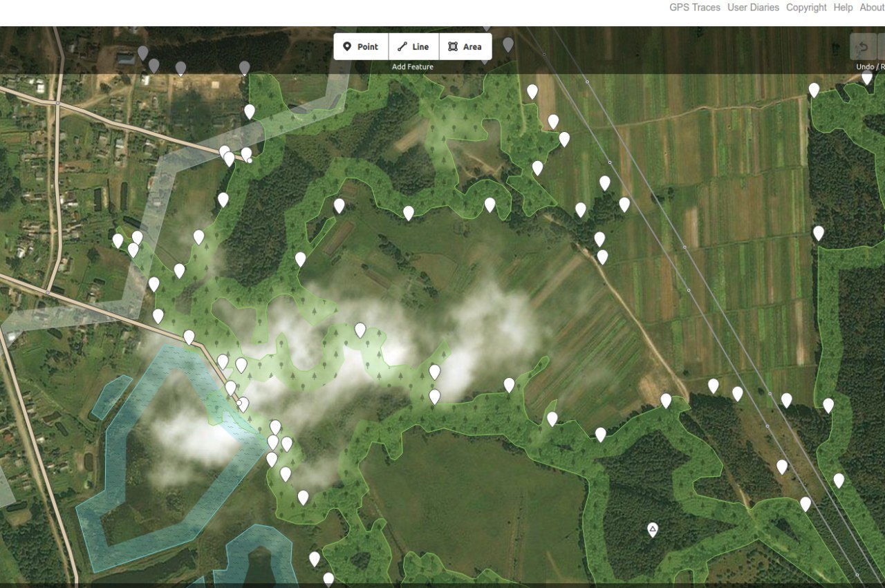Image resolution: width=885 pixels, height=588 pixels.
Task: Select the Point add-feature tool
Action: pos(361,47)
